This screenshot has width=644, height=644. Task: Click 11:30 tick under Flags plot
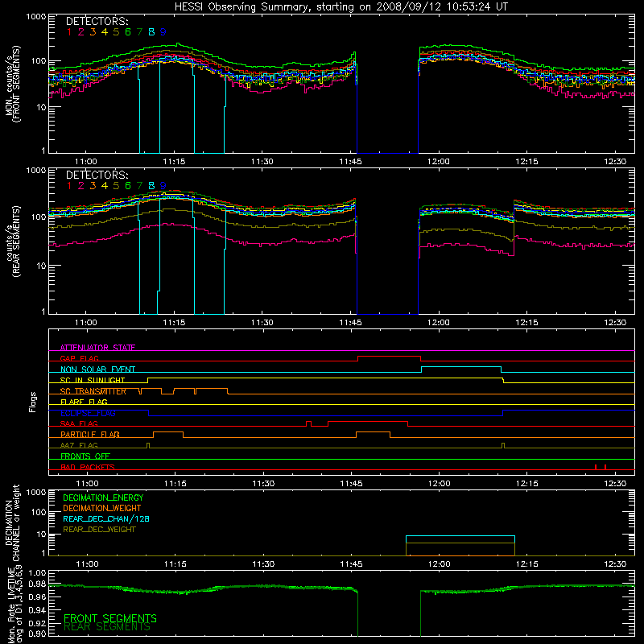(x=263, y=484)
